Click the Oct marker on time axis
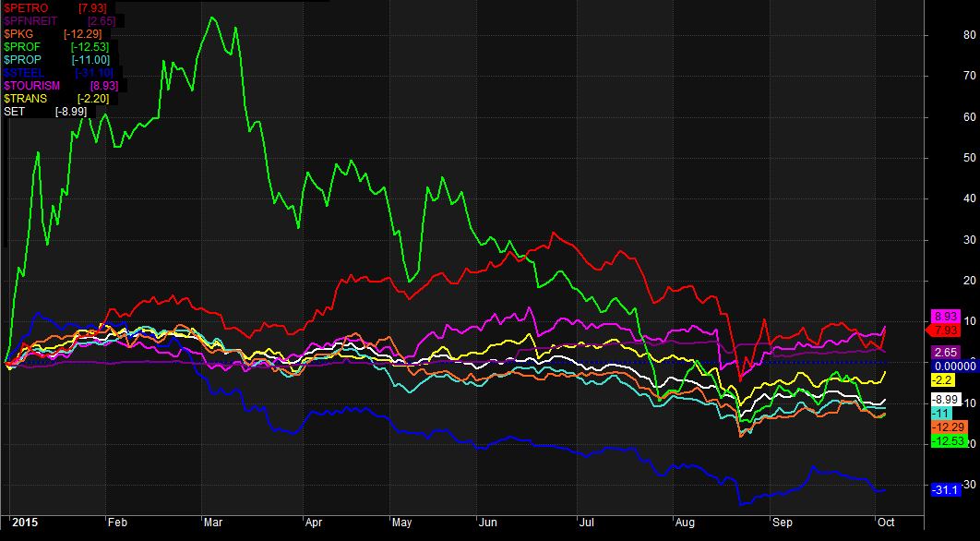 click(886, 523)
